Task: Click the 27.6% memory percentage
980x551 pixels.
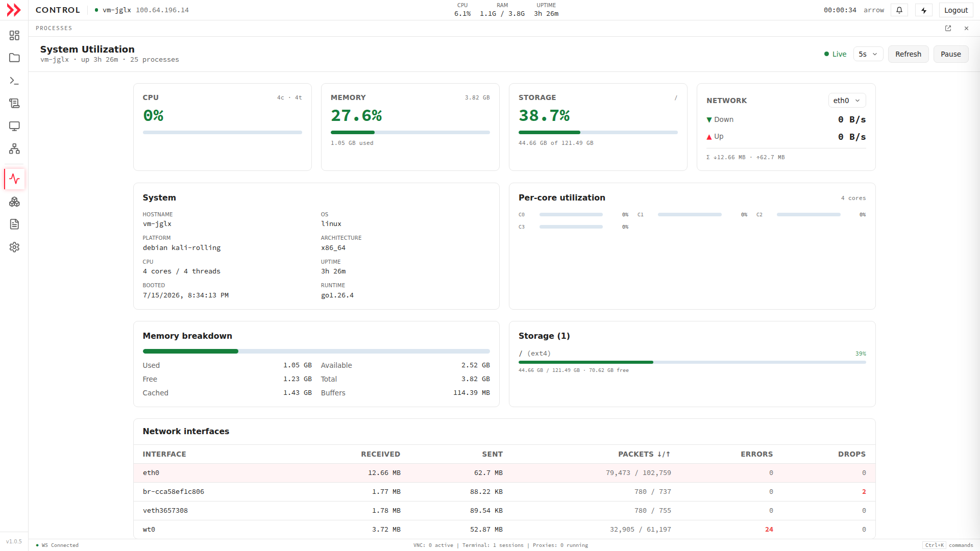Action: click(356, 116)
